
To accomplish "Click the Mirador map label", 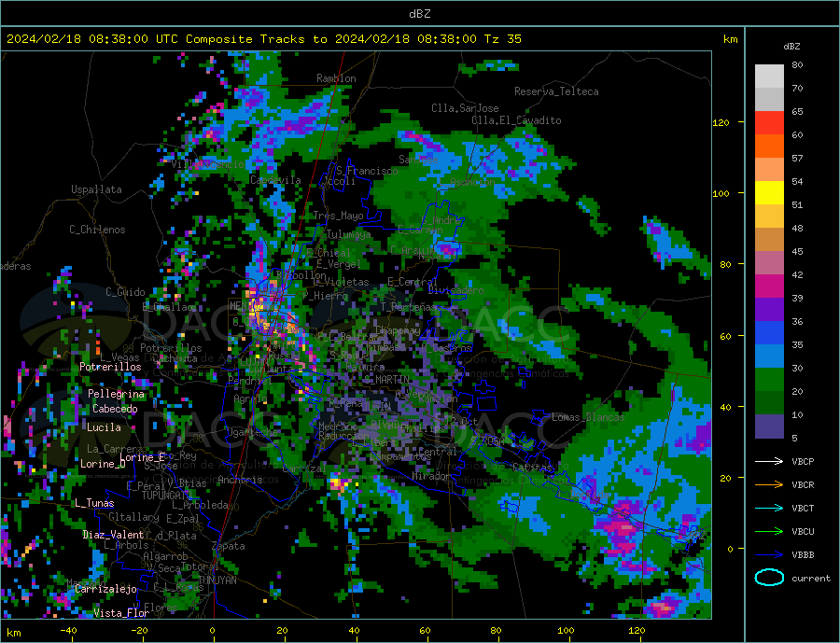I will pyautogui.click(x=430, y=476).
